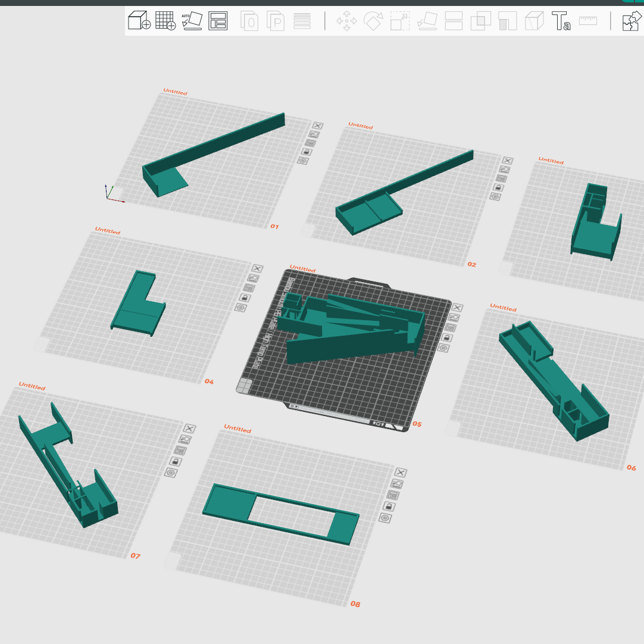Open plate settings for plate 07
Viewport: 644px width, 644px height.
(x=171, y=472)
